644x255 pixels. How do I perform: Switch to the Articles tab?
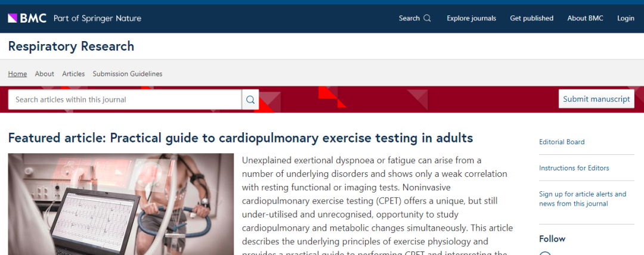[x=73, y=74]
